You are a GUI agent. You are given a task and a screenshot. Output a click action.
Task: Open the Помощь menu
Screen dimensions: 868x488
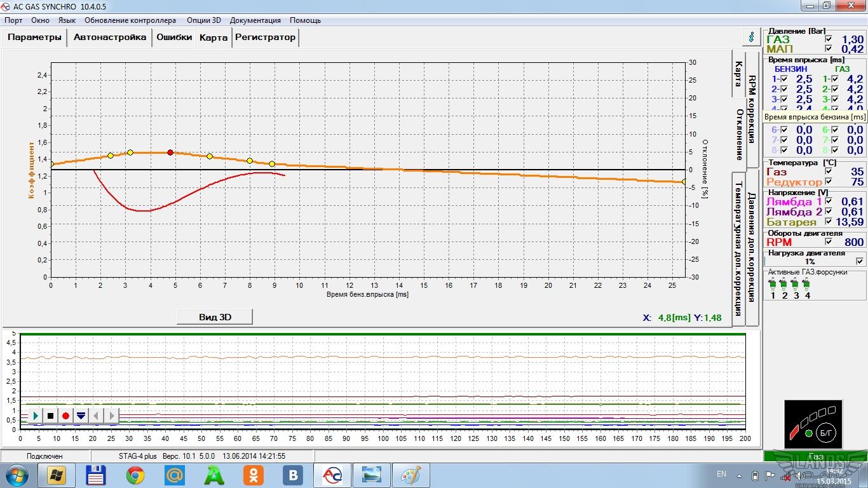(x=305, y=20)
